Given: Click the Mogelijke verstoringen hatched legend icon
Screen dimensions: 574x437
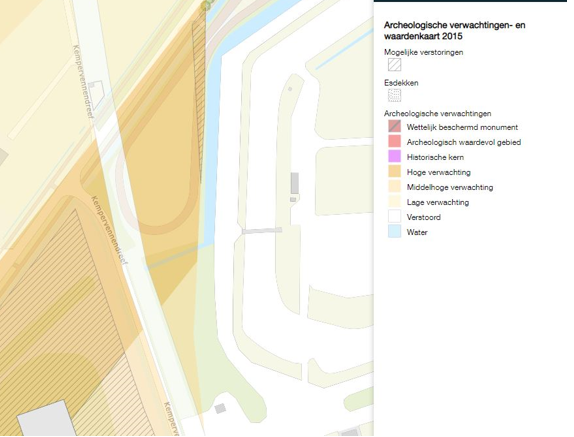Looking at the screenshot, I should click(x=394, y=65).
